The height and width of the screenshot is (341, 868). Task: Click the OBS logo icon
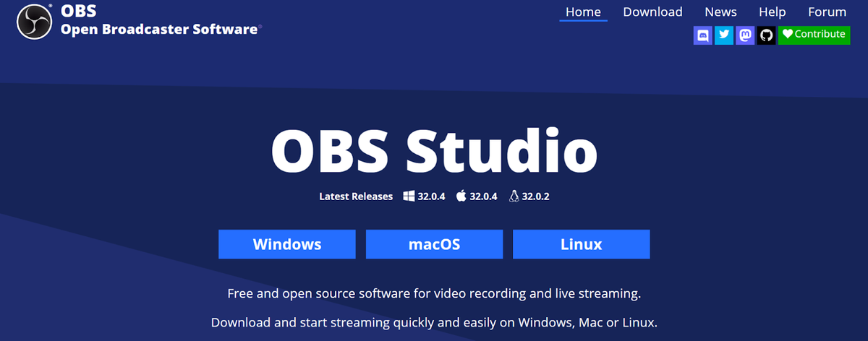pyautogui.click(x=35, y=22)
